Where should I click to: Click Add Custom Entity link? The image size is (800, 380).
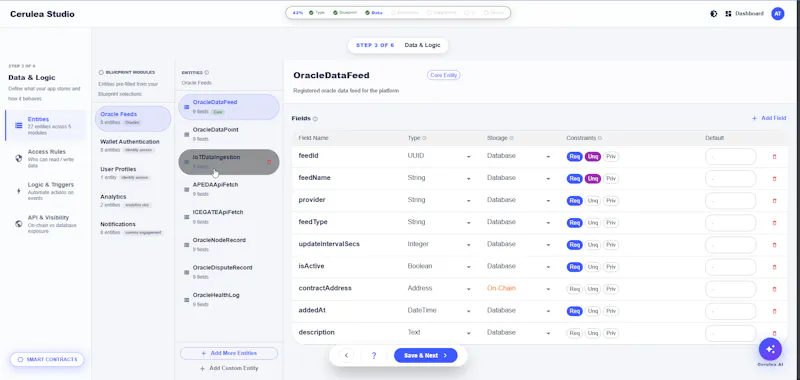pyautogui.click(x=229, y=368)
